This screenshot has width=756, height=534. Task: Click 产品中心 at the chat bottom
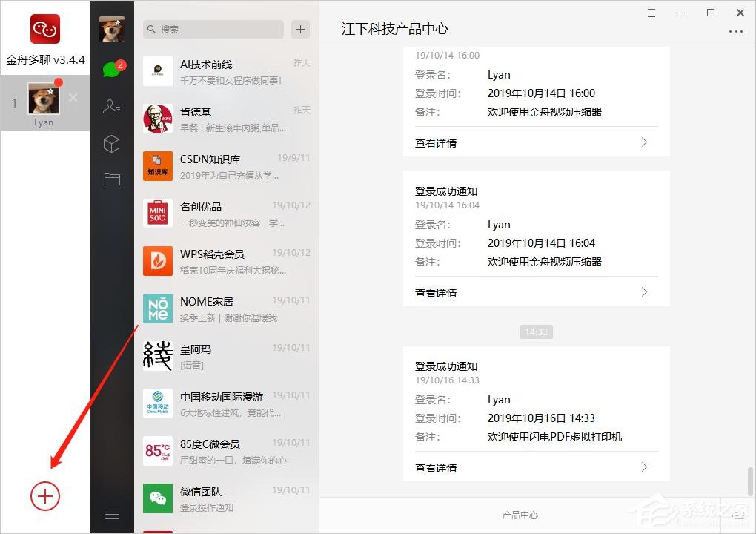tap(520, 514)
